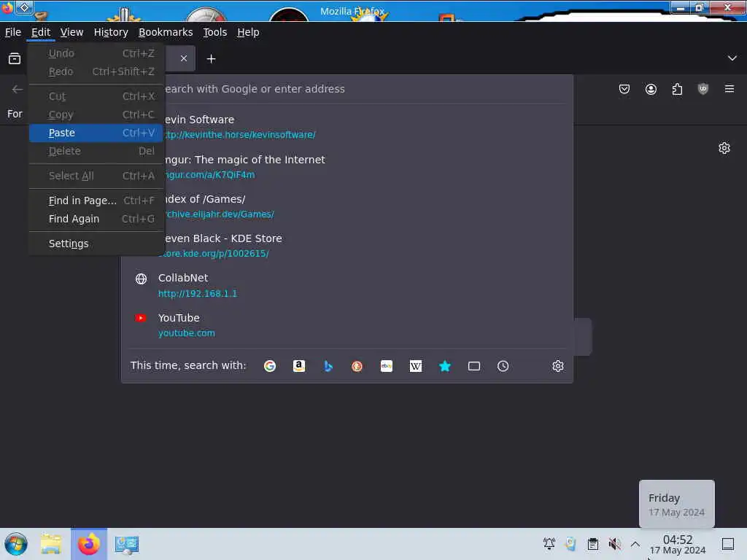Search history with the clock icon
Image resolution: width=747 pixels, height=560 pixels.
pos(503,366)
